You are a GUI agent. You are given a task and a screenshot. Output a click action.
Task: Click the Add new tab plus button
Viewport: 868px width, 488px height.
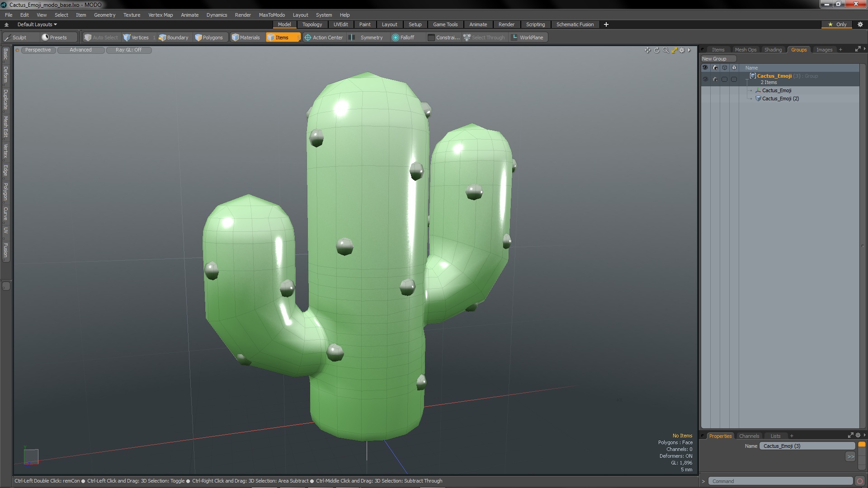click(x=606, y=24)
